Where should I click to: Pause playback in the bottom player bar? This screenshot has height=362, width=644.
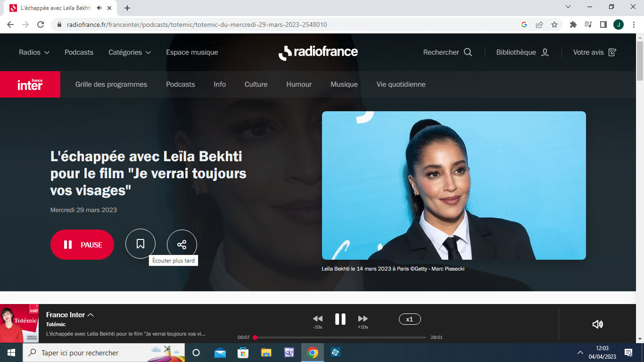(x=340, y=319)
